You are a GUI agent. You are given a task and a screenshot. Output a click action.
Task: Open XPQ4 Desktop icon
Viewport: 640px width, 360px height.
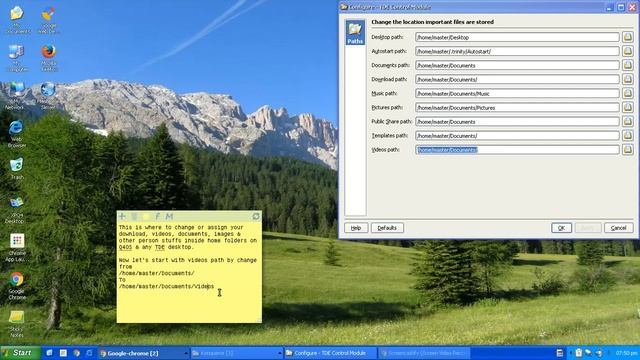point(16,210)
